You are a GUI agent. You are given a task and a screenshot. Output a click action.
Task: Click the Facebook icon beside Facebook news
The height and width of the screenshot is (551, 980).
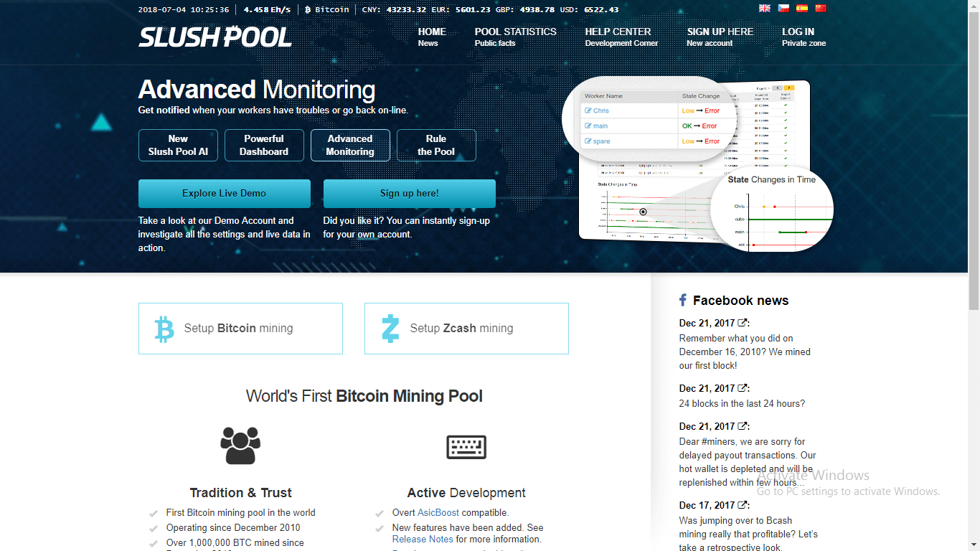[683, 301]
